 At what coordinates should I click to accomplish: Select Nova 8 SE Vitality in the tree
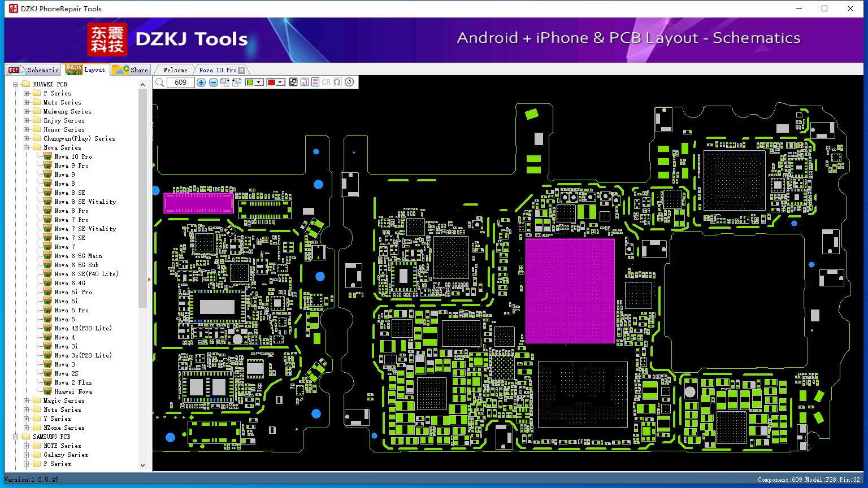click(85, 202)
